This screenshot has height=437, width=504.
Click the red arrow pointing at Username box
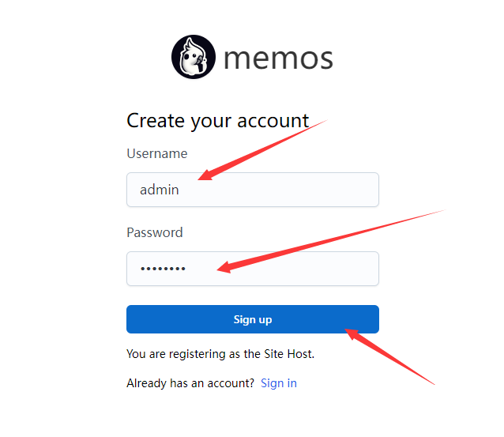262,150
